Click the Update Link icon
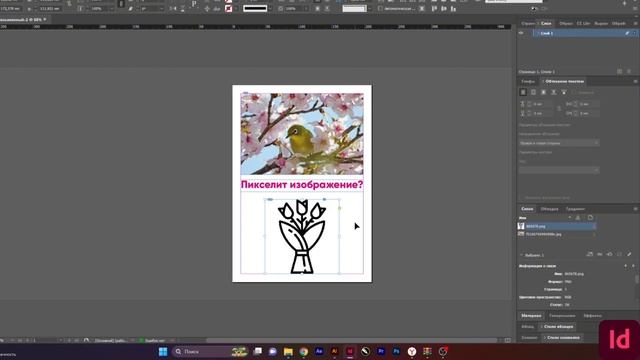Screen dimensions: 640x360 619,254
